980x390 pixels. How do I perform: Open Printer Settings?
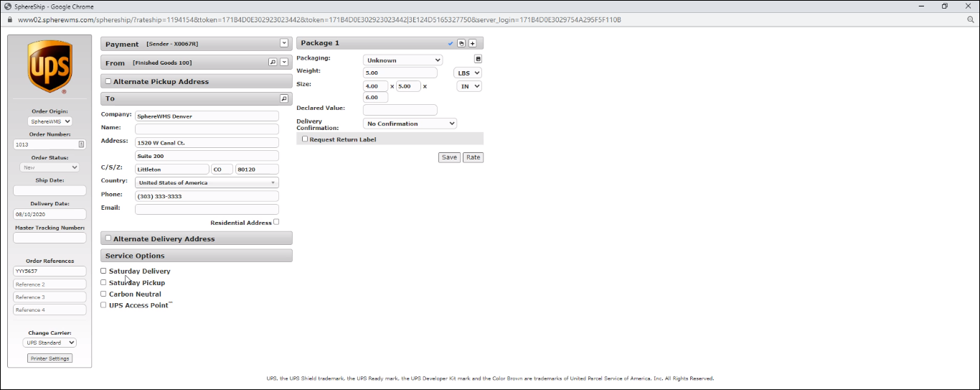coord(50,358)
